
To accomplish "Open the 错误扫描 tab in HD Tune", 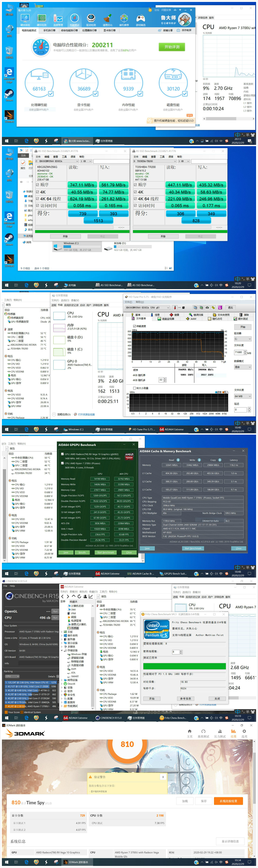I will point(196,315).
